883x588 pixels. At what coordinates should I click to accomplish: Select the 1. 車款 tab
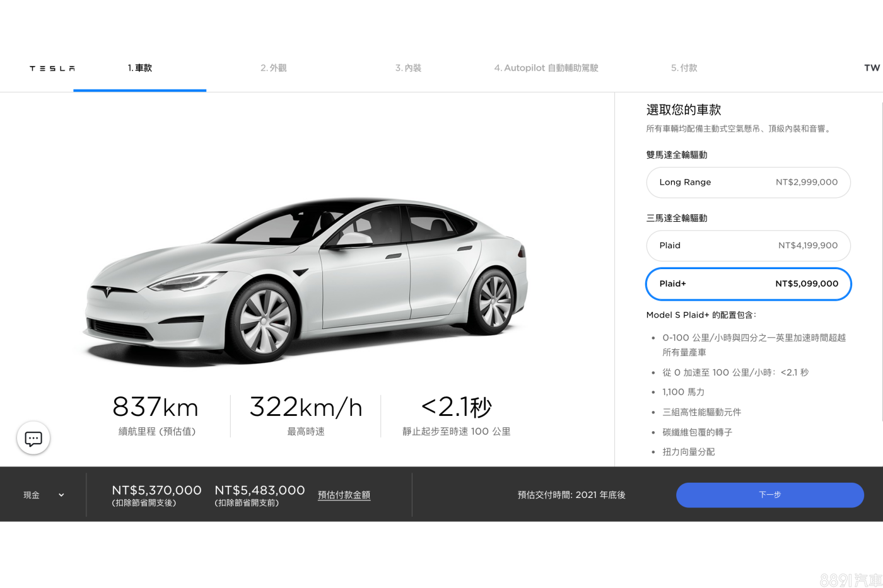click(x=140, y=68)
